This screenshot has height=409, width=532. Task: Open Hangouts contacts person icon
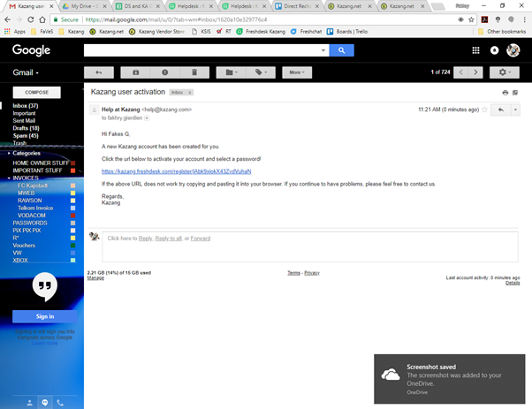(x=29, y=403)
